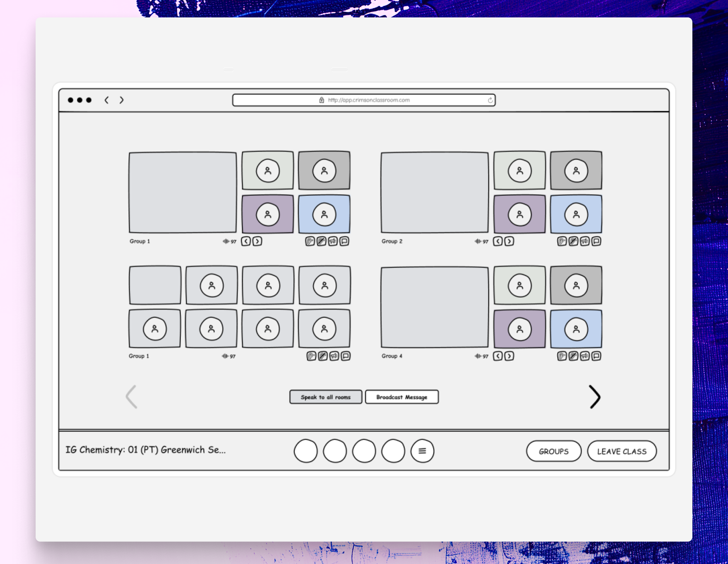
Task: Toggle the Speak to all rooms button
Action: tap(325, 397)
